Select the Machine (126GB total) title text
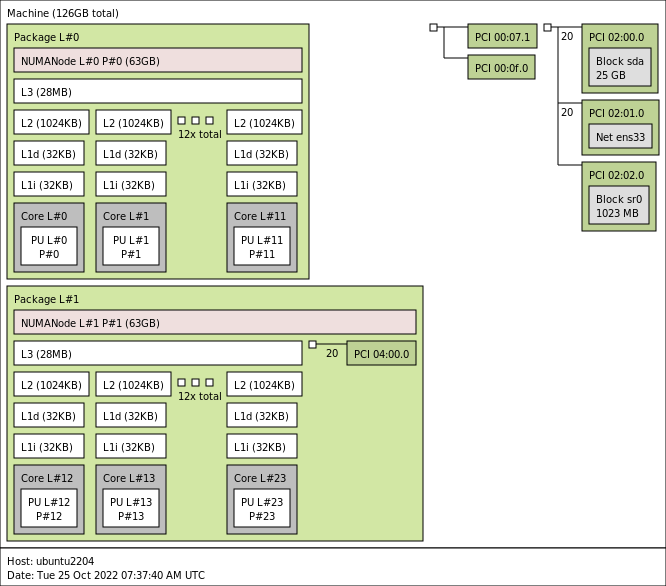This screenshot has height=586, width=666. click(x=62, y=13)
